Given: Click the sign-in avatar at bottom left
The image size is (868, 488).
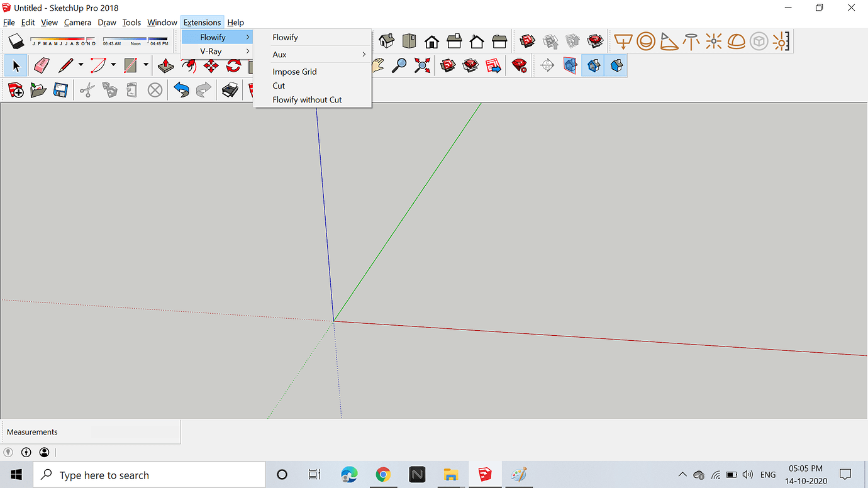Looking at the screenshot, I should (44, 452).
